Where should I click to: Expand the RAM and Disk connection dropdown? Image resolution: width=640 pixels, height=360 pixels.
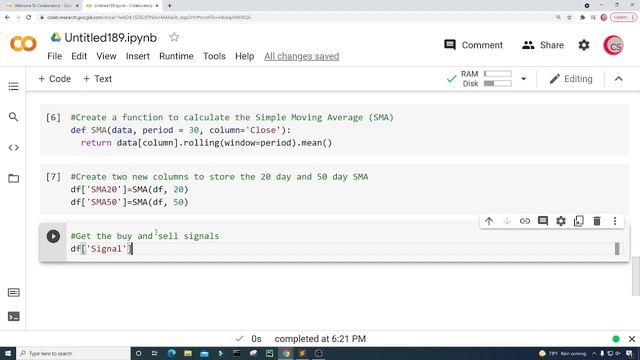coord(523,79)
